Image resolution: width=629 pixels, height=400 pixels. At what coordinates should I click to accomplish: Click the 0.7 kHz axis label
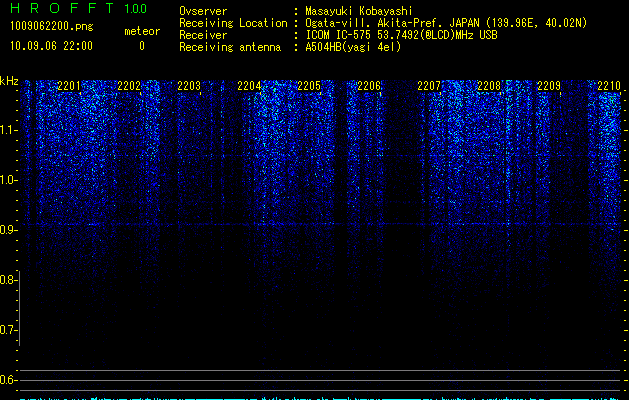pos(8,330)
